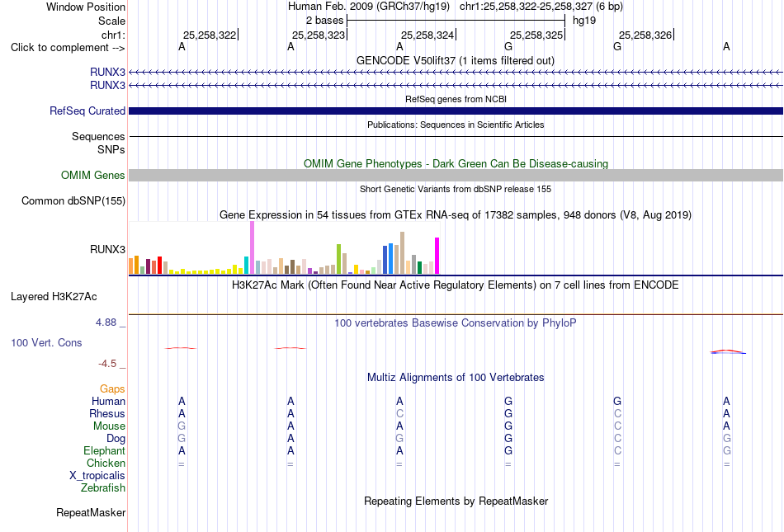Click the Gaps row label
The width and height of the screenshot is (784, 532).
coord(112,388)
